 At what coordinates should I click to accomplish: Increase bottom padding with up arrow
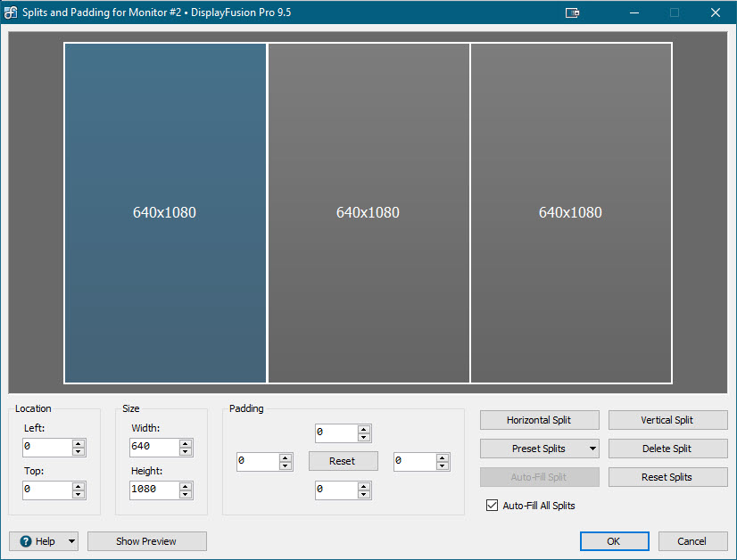point(364,486)
